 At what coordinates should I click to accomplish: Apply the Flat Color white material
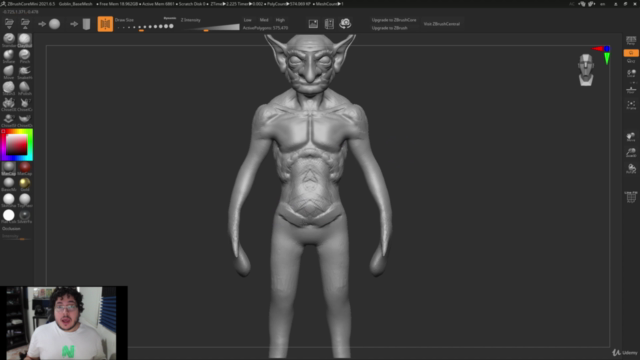click(x=9, y=216)
